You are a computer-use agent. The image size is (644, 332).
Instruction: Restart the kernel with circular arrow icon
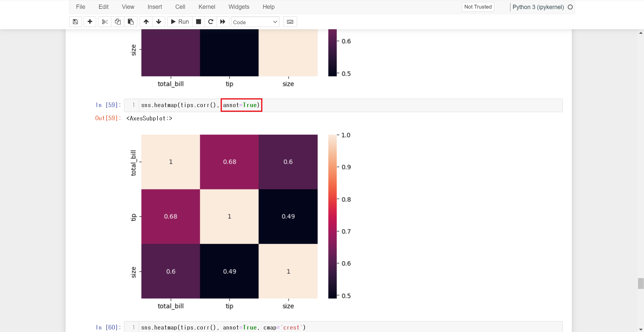click(x=211, y=22)
